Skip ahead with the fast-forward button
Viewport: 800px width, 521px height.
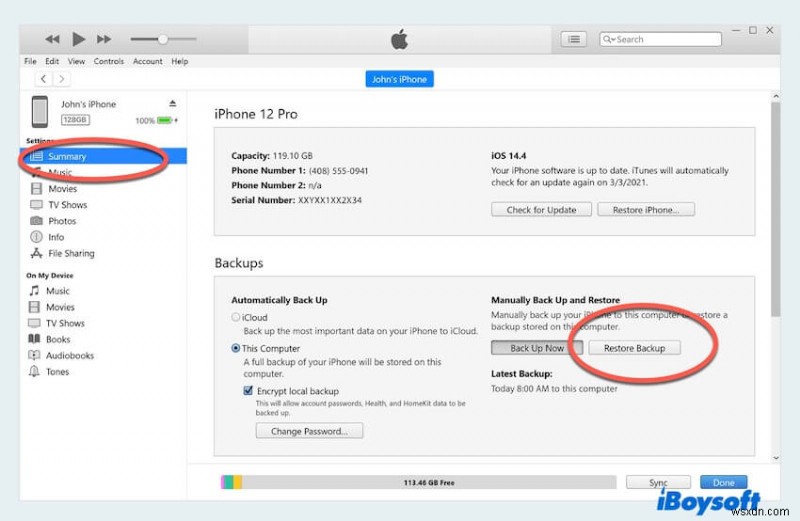point(104,39)
